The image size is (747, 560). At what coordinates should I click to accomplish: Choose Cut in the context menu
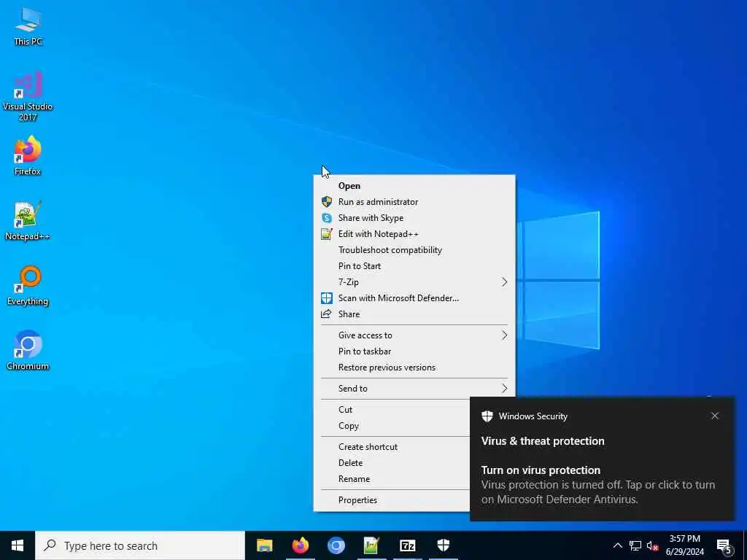click(392, 410)
